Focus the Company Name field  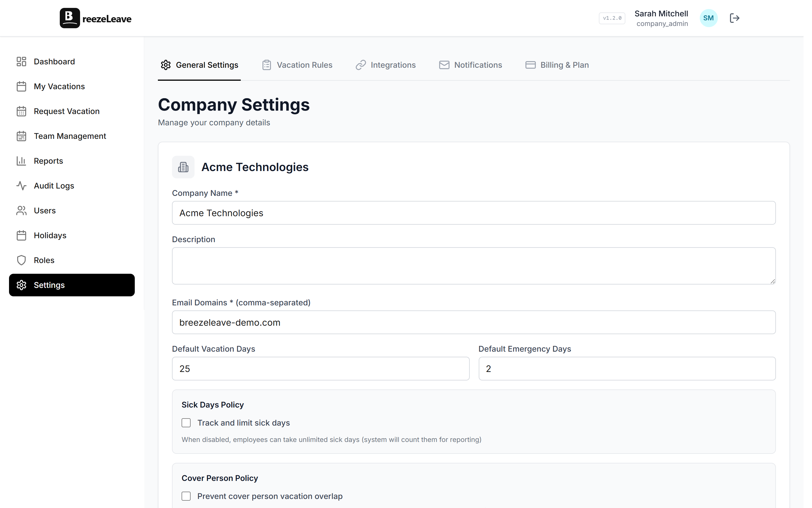coord(474,213)
